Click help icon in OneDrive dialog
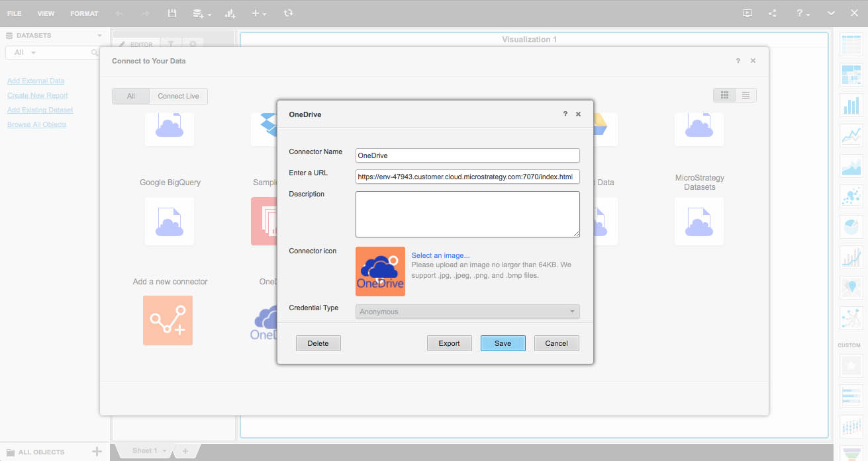868x461 pixels. tap(565, 114)
